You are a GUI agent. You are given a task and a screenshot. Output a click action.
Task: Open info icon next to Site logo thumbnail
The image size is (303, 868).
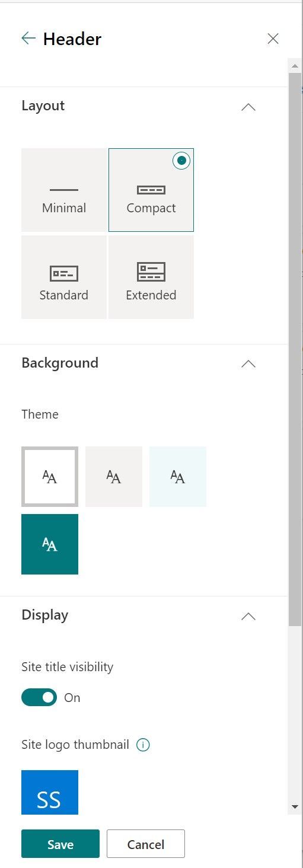143,745
